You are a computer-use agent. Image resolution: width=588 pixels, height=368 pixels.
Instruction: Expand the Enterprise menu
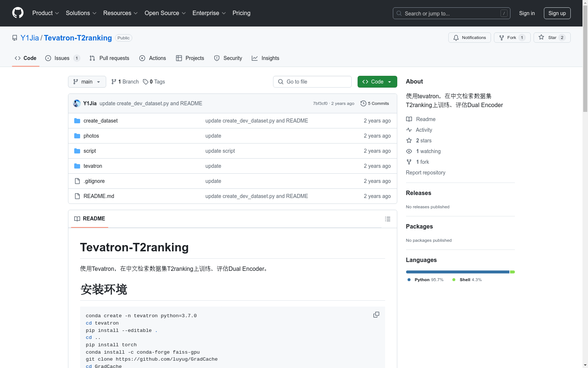tap(209, 13)
